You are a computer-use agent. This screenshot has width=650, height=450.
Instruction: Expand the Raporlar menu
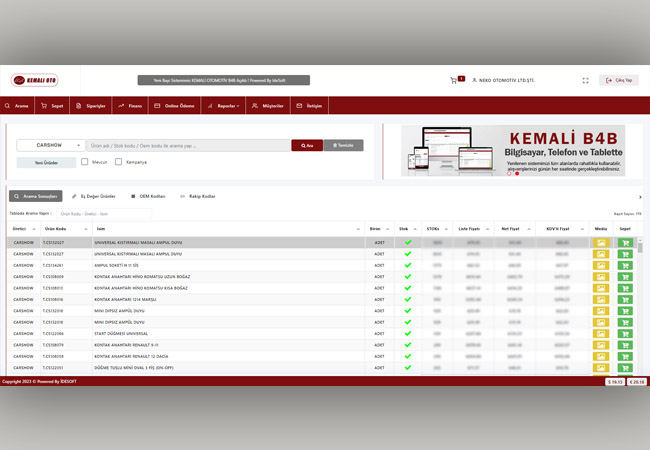pos(223,106)
